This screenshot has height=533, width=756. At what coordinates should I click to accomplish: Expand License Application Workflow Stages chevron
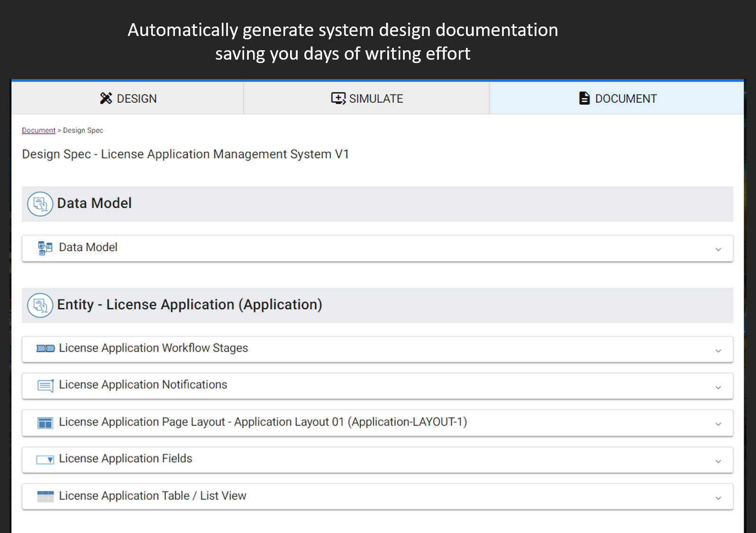pos(718,351)
